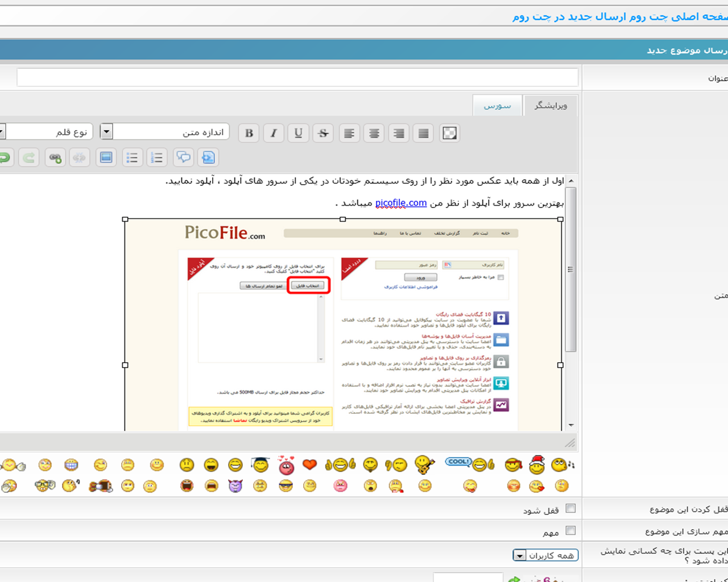Remove link using unlink icon
Screen dimensions: 728x582
click(80, 157)
